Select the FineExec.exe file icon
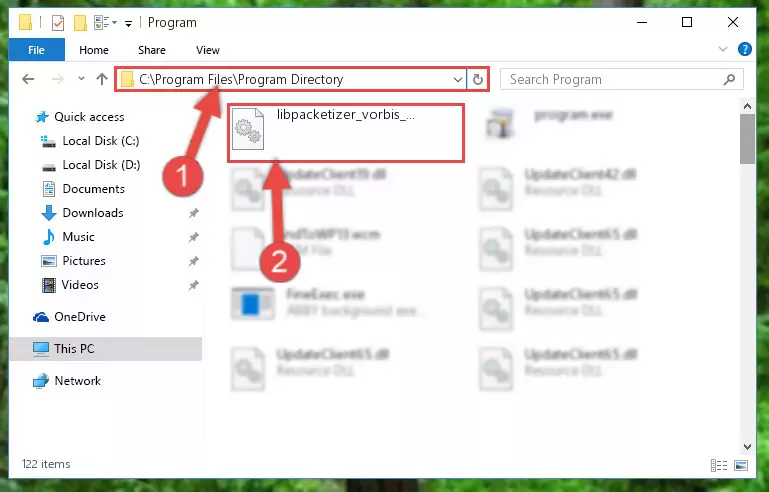769x492 pixels. [x=252, y=304]
